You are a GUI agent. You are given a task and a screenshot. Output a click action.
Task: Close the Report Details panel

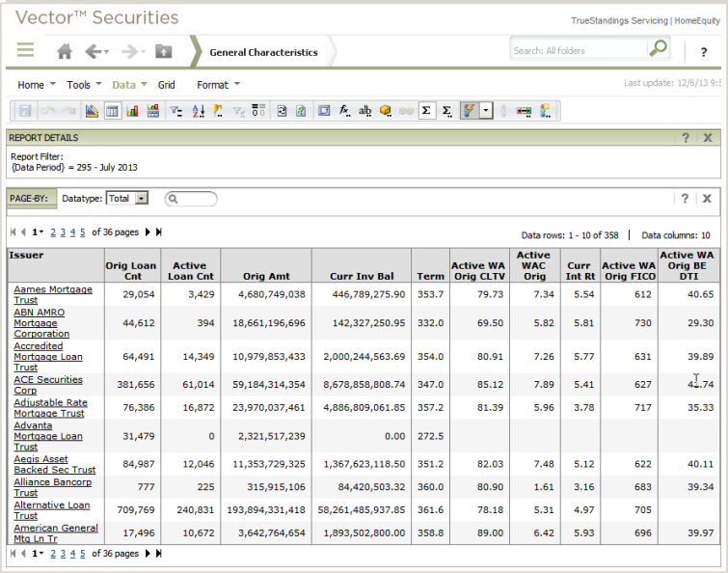[x=708, y=138]
